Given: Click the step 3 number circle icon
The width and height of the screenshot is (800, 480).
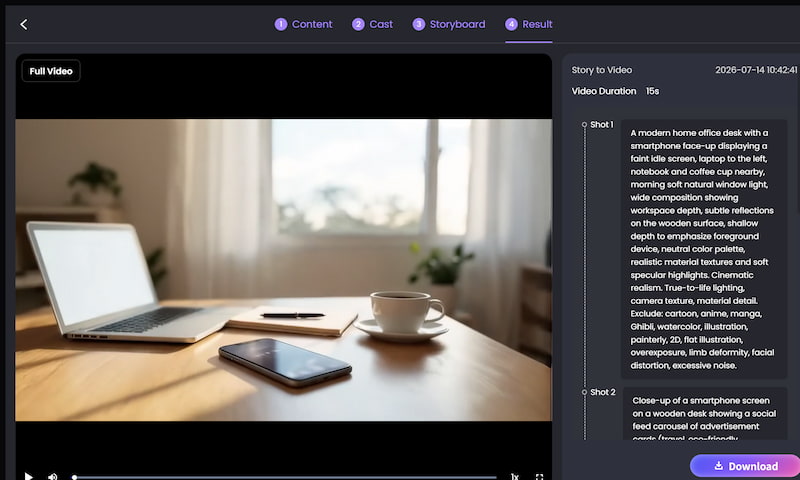Looking at the screenshot, I should 418,24.
